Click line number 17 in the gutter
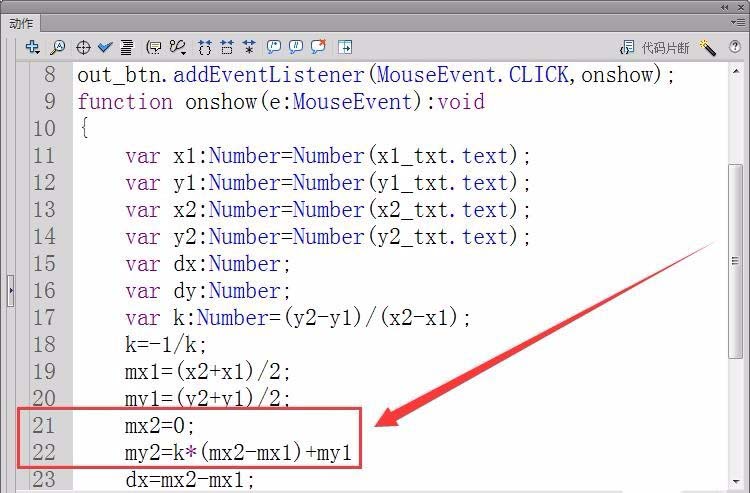Viewport: 750px width, 493px height. 44,318
